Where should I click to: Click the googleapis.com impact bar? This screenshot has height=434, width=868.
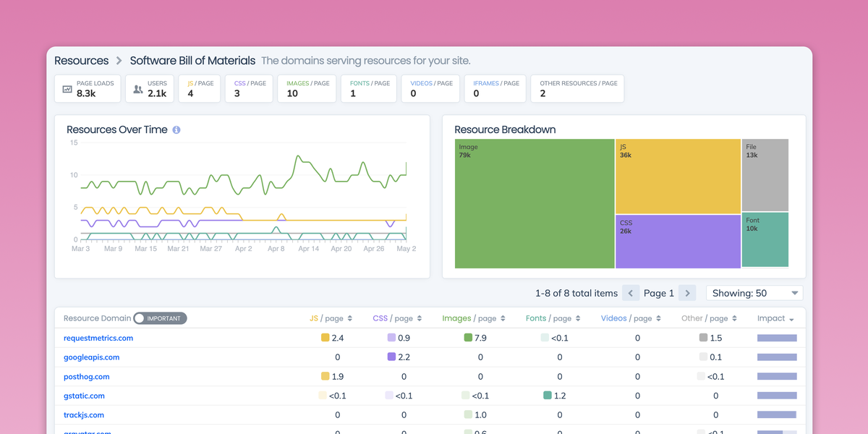click(777, 357)
